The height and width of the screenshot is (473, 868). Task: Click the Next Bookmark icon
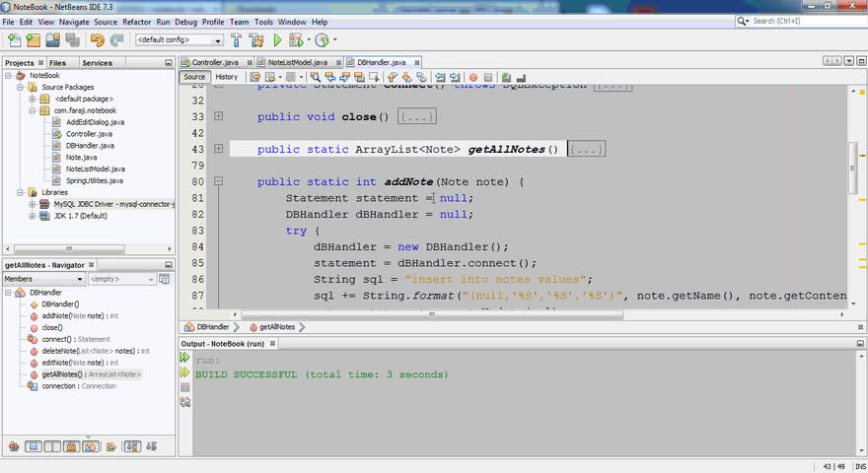click(x=406, y=77)
